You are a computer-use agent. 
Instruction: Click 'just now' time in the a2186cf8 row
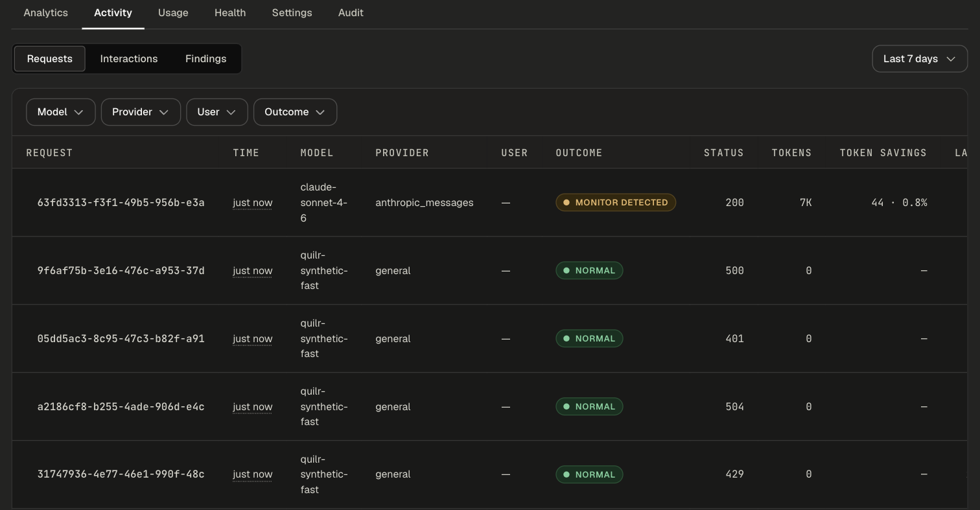click(253, 407)
